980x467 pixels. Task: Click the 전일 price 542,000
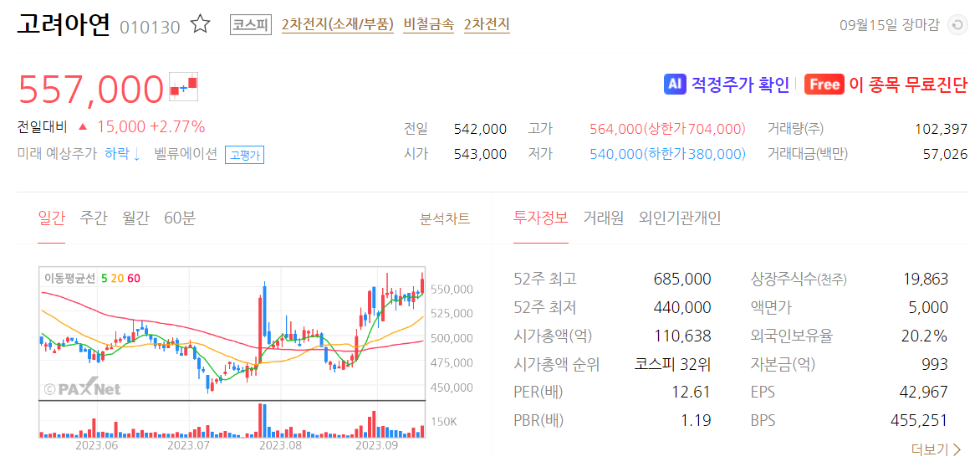480,130
